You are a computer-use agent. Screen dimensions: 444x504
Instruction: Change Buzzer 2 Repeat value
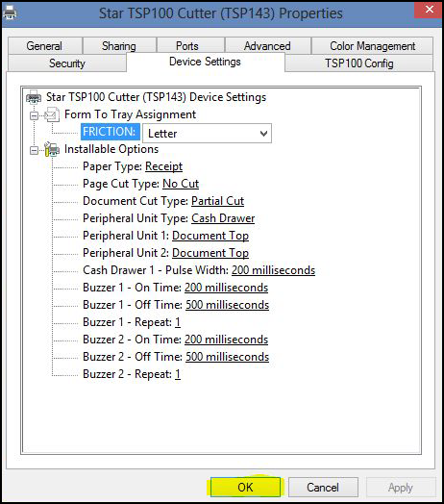(178, 374)
